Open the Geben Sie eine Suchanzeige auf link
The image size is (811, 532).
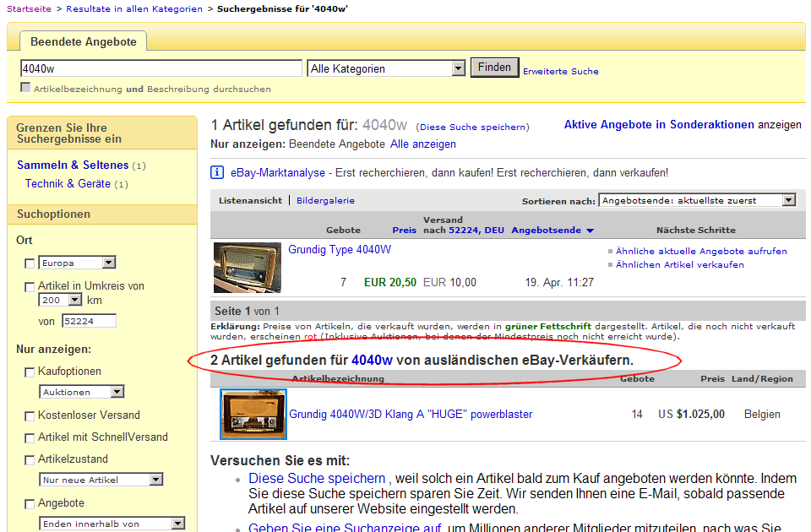tap(345, 527)
